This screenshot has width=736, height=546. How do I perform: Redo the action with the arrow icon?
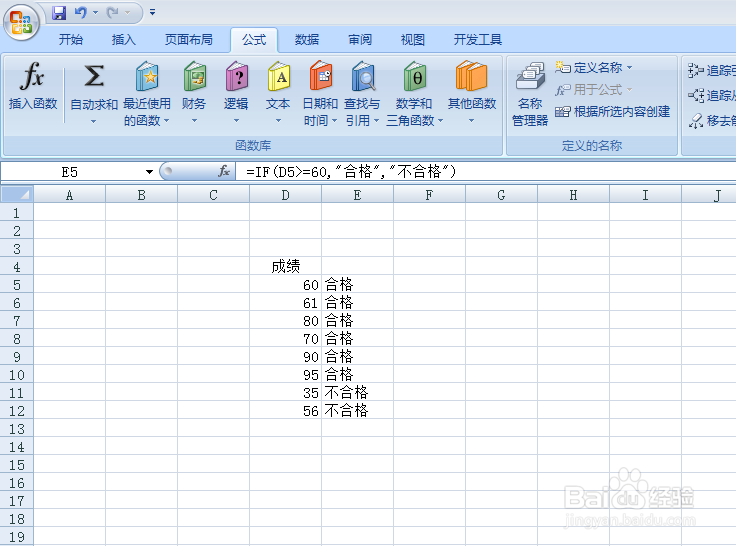point(112,13)
